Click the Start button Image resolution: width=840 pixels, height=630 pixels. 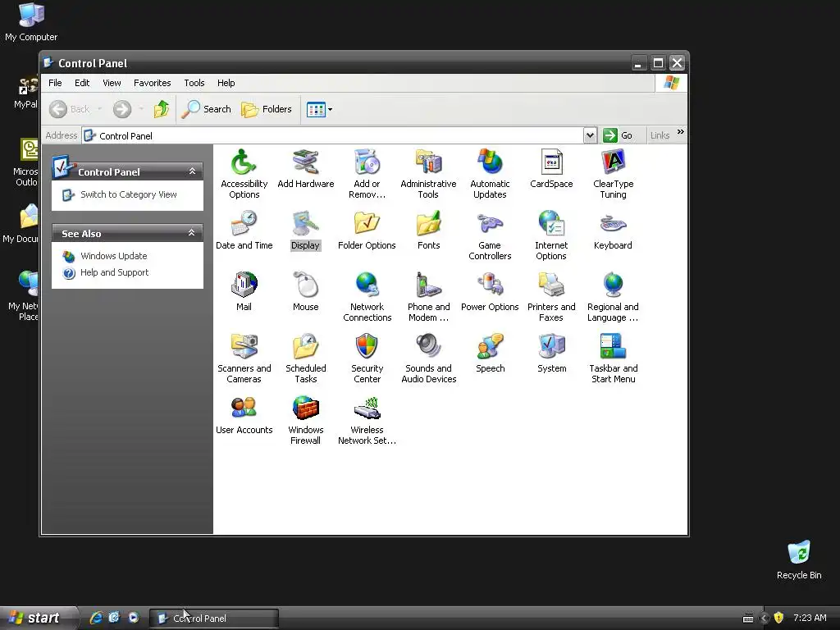(x=38, y=618)
